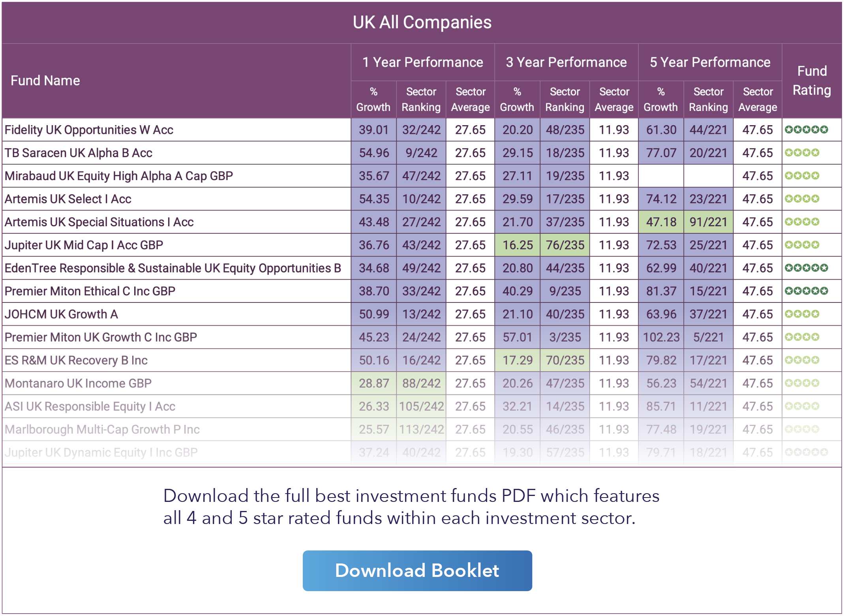The image size is (844, 616).
Task: Click the Fund Name column header
Action: [45, 81]
